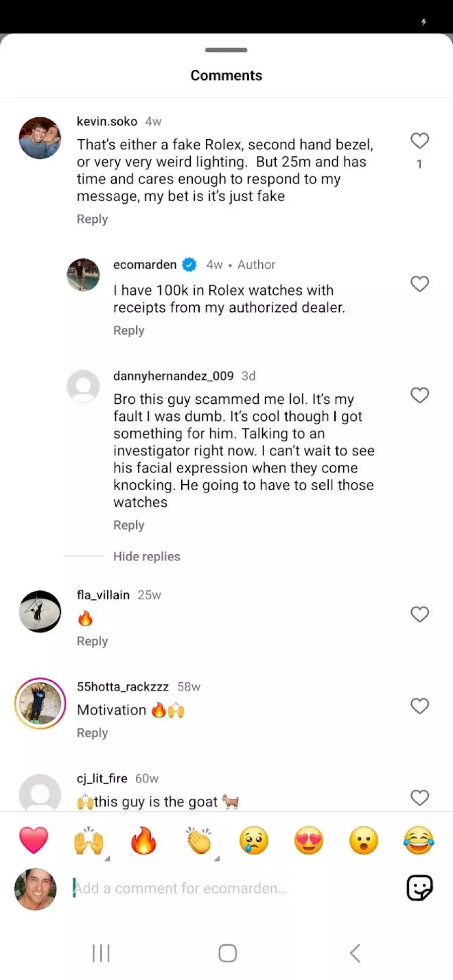Reply to dannyhernandez_009's comment
The height and width of the screenshot is (980, 453).
click(x=129, y=525)
